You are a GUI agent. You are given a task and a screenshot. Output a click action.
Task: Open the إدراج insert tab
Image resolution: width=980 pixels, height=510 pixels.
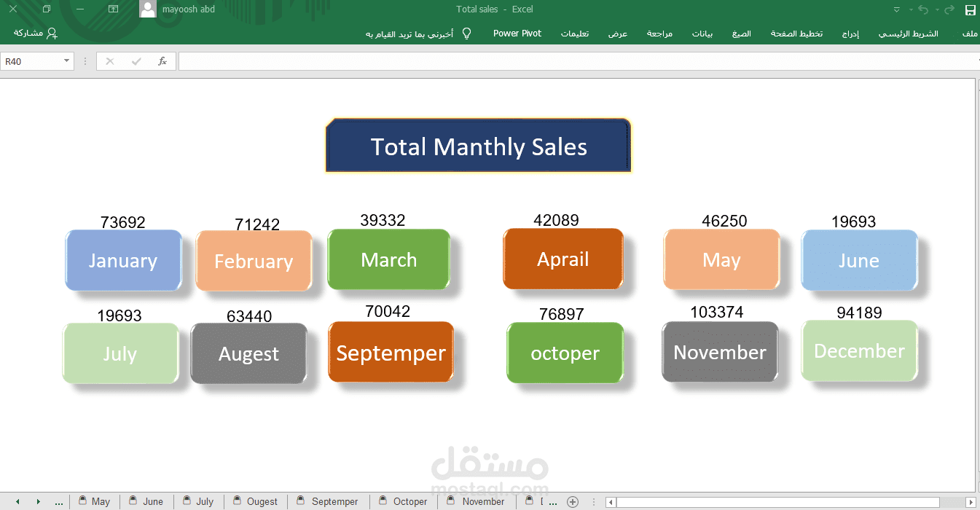click(850, 34)
